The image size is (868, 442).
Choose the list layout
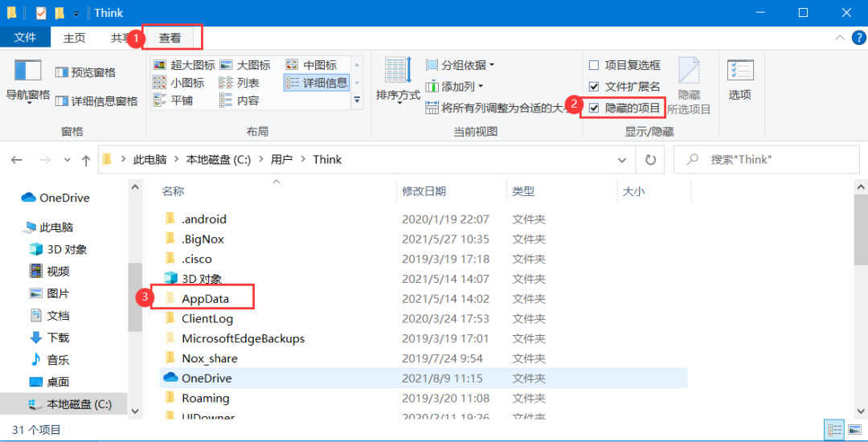click(x=240, y=83)
